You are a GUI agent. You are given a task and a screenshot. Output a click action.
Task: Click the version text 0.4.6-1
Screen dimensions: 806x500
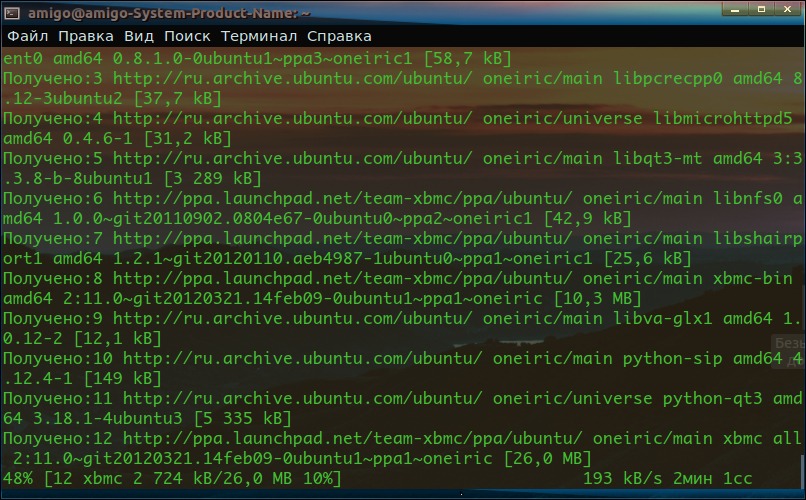98,139
